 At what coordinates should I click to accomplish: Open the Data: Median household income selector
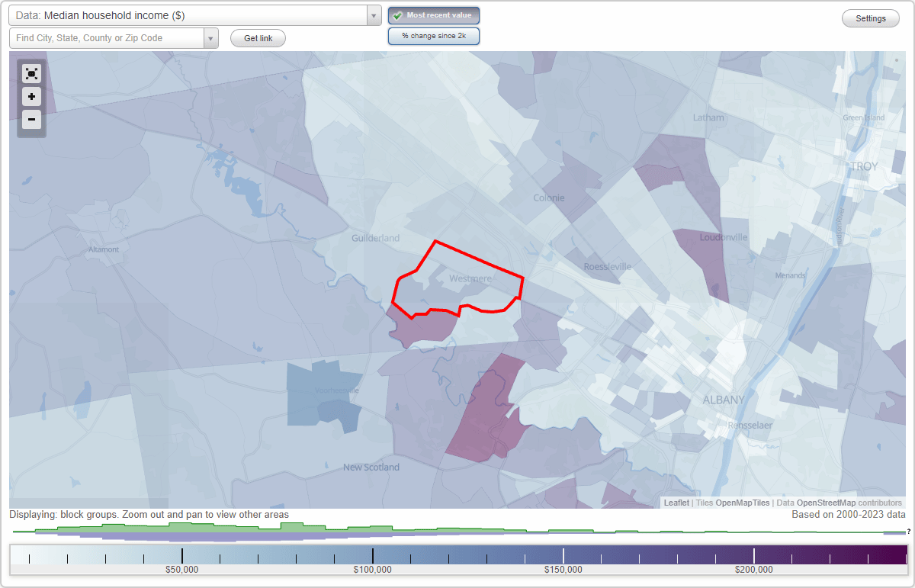pos(195,15)
